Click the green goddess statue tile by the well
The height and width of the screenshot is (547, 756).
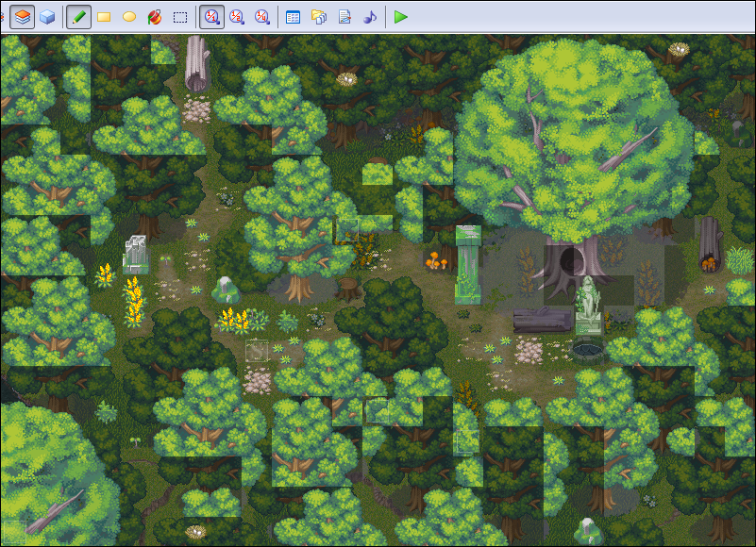tap(588, 305)
